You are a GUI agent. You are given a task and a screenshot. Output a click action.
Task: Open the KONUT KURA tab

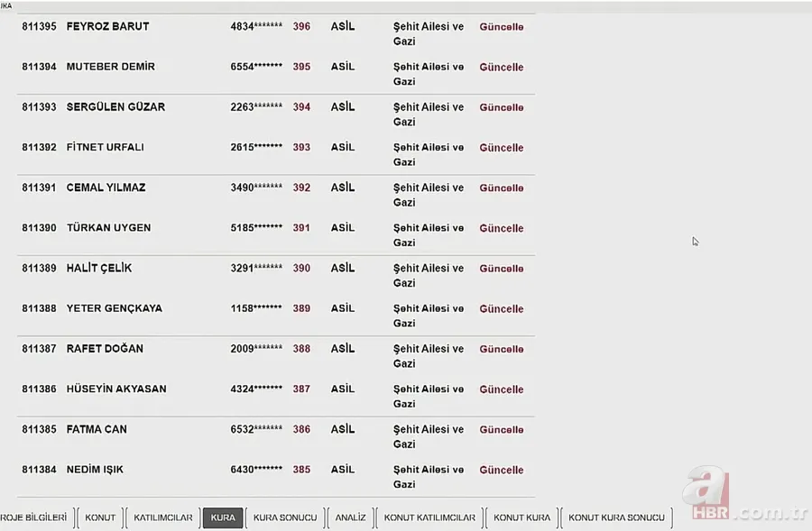(x=521, y=517)
